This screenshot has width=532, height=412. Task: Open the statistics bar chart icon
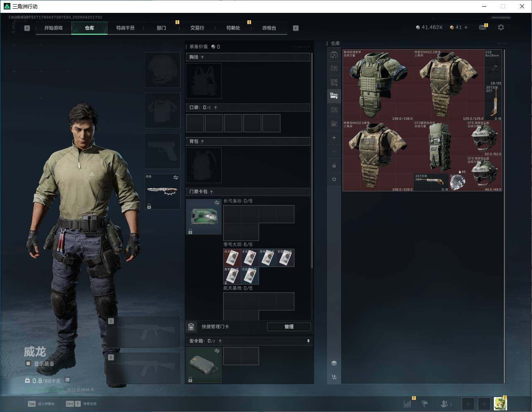408,403
